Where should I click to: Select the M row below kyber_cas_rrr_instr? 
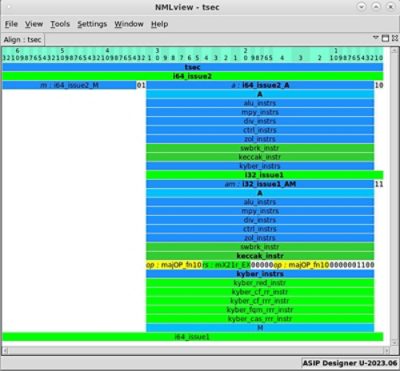(260, 328)
